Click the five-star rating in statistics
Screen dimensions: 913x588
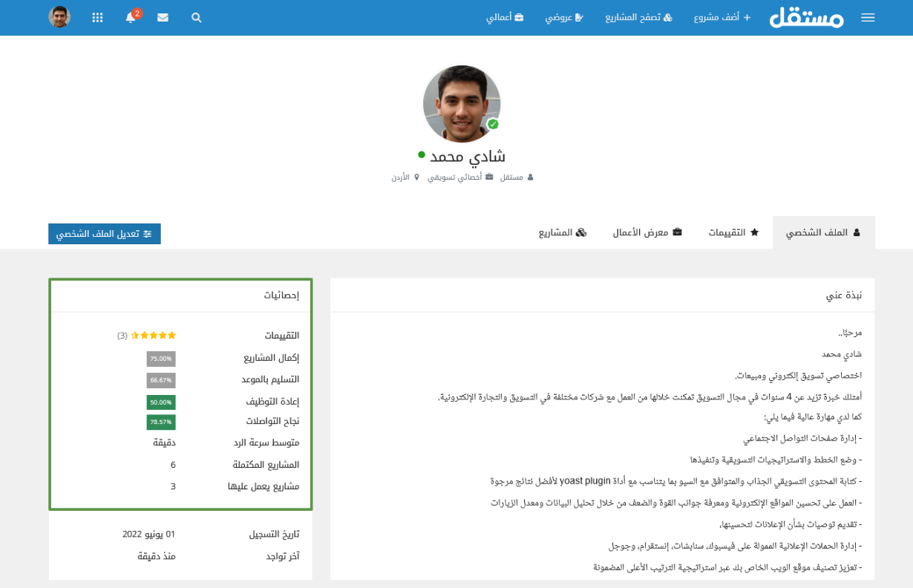[x=153, y=336]
